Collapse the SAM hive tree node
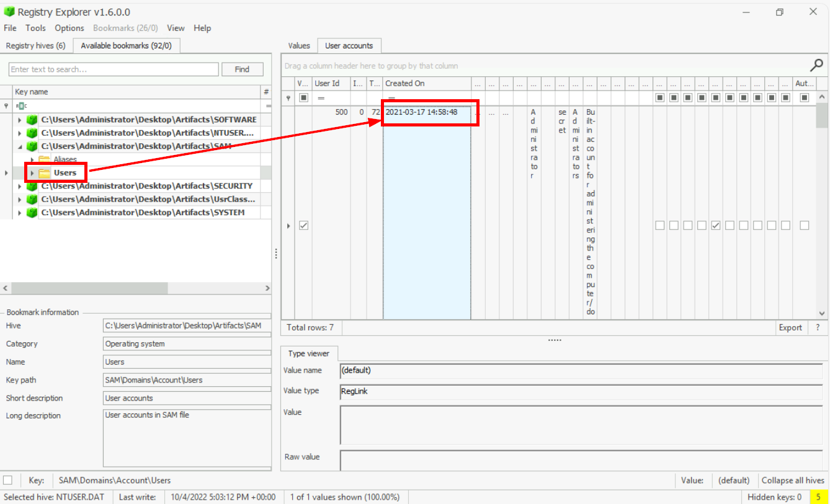 click(20, 146)
